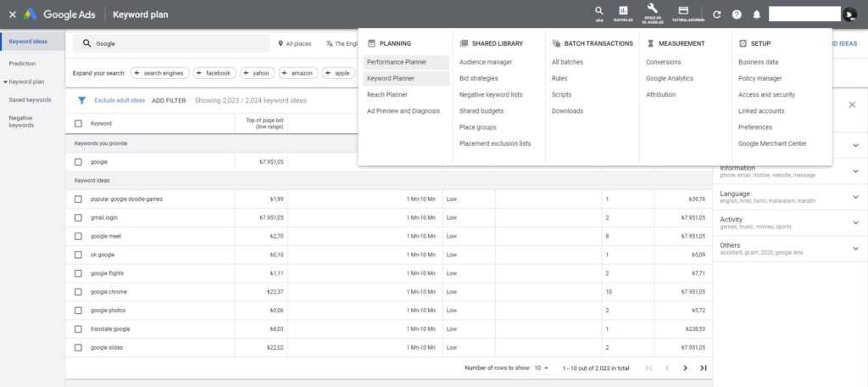Image resolution: width=868 pixels, height=387 pixels.
Task: Click the ADD FILTER button
Action: click(169, 101)
